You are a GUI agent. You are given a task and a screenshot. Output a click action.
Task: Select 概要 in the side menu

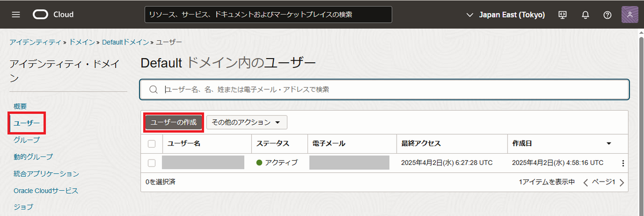point(20,106)
